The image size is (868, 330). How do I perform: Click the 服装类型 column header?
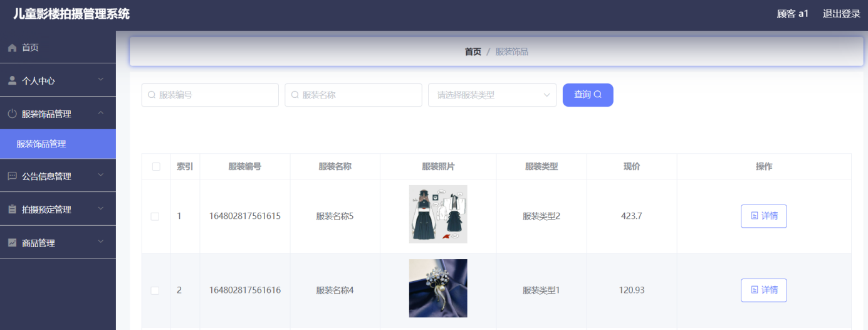tap(541, 167)
